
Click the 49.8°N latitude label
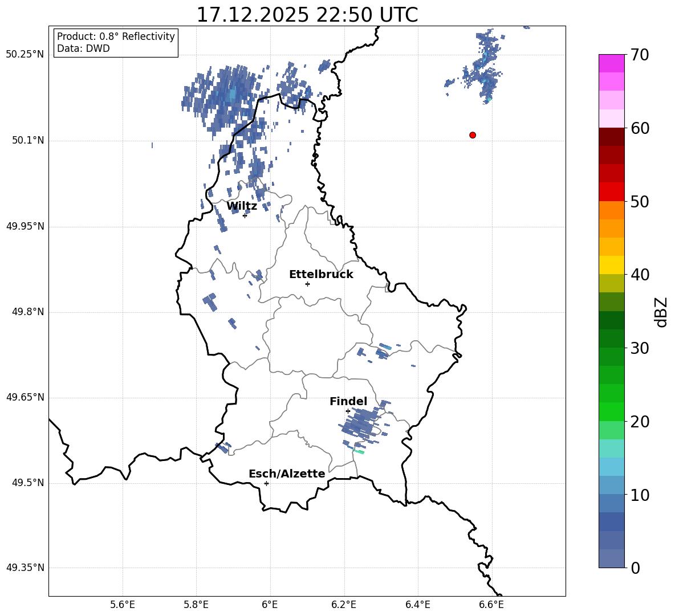pyautogui.click(x=28, y=312)
